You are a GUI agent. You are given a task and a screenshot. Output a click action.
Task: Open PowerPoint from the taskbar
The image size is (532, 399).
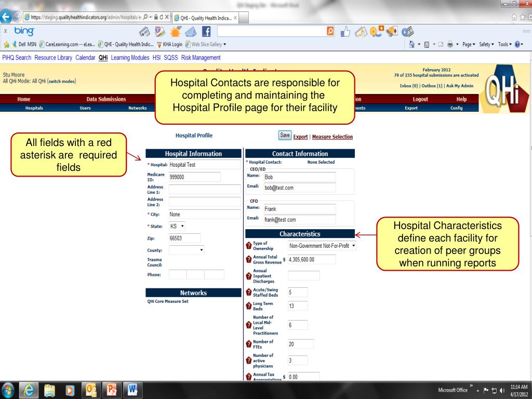[x=112, y=390]
